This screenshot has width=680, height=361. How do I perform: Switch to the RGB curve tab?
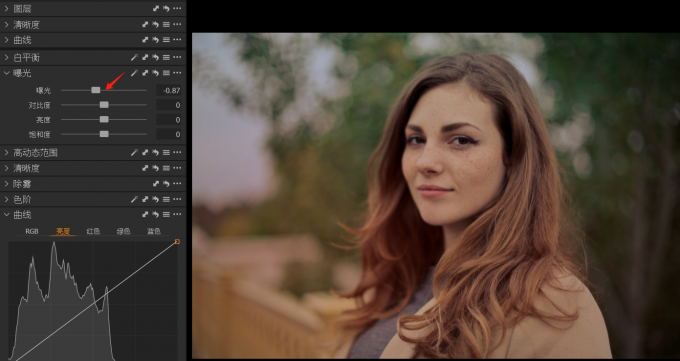tap(32, 231)
